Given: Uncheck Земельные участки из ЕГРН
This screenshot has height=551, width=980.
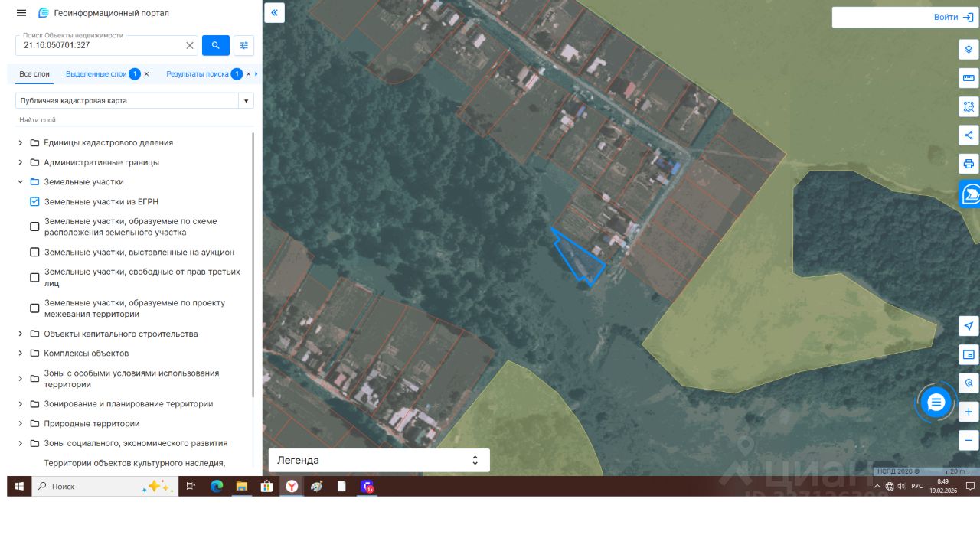Looking at the screenshot, I should pos(34,202).
